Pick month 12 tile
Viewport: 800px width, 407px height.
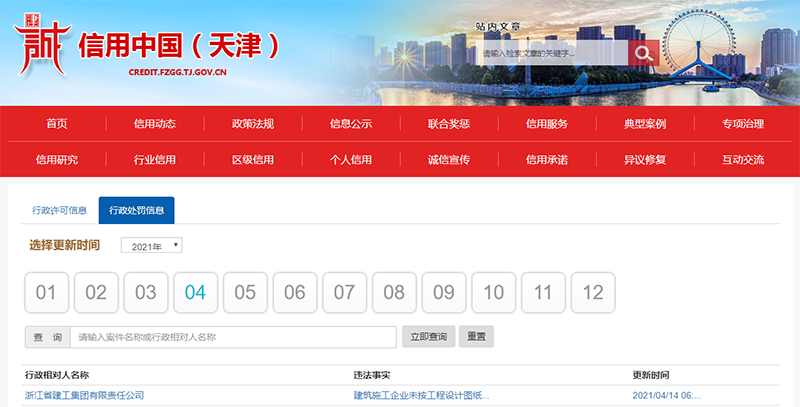(593, 293)
